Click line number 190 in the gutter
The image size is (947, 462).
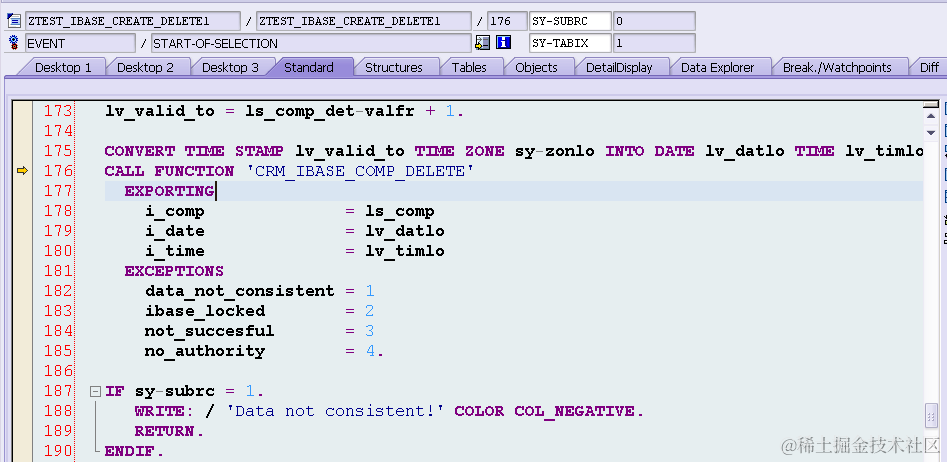(x=58, y=451)
